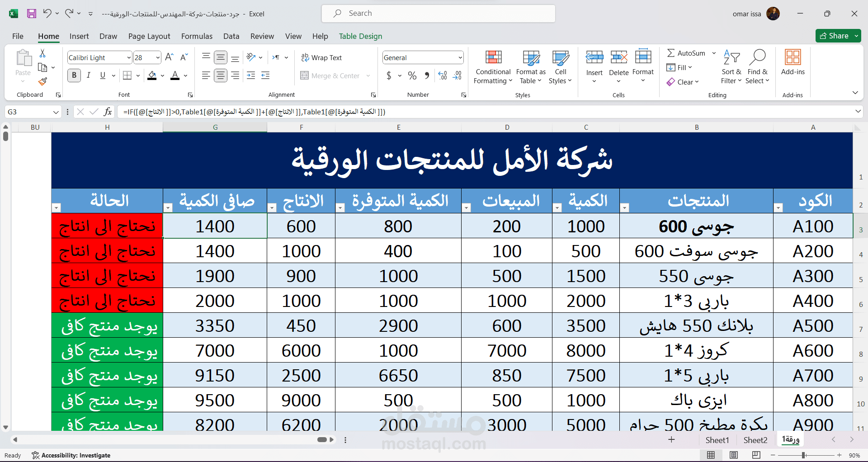This screenshot has height=462, width=868.
Task: Click the Undo arrow icon
Action: tap(47, 14)
